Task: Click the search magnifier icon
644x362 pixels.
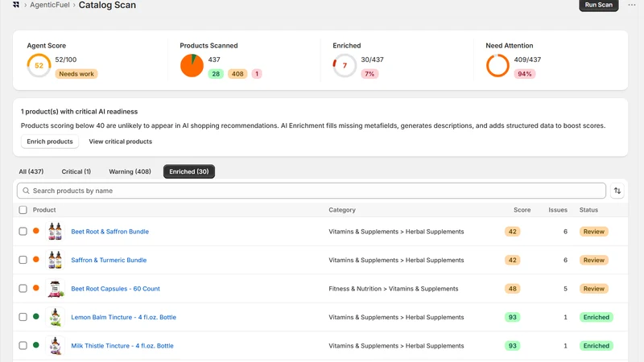Action: [x=26, y=191]
